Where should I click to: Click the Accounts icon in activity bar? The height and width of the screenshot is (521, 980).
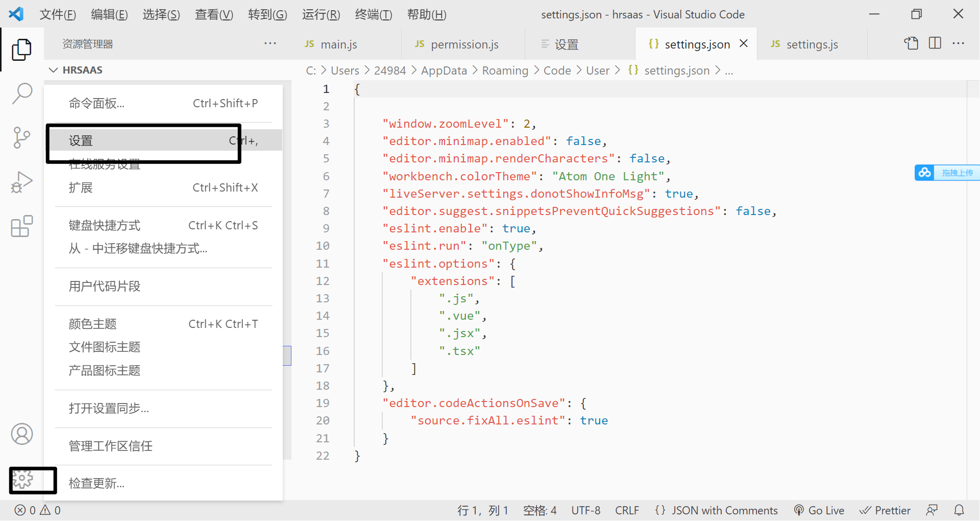point(22,434)
